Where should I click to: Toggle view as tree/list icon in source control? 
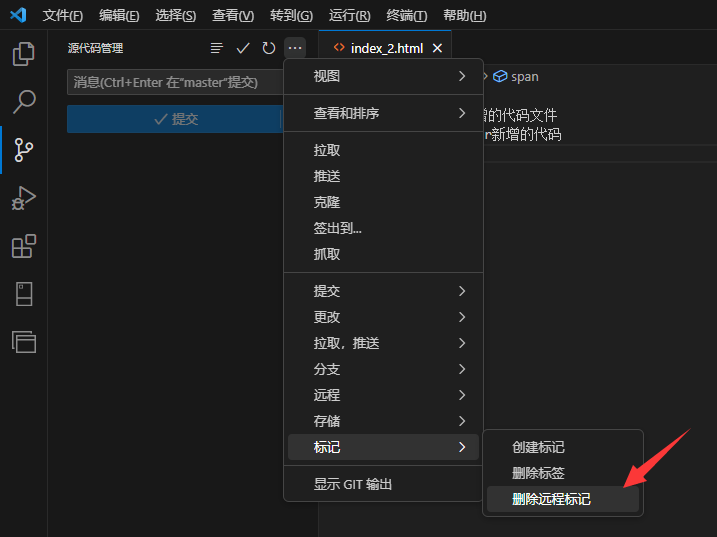217,48
